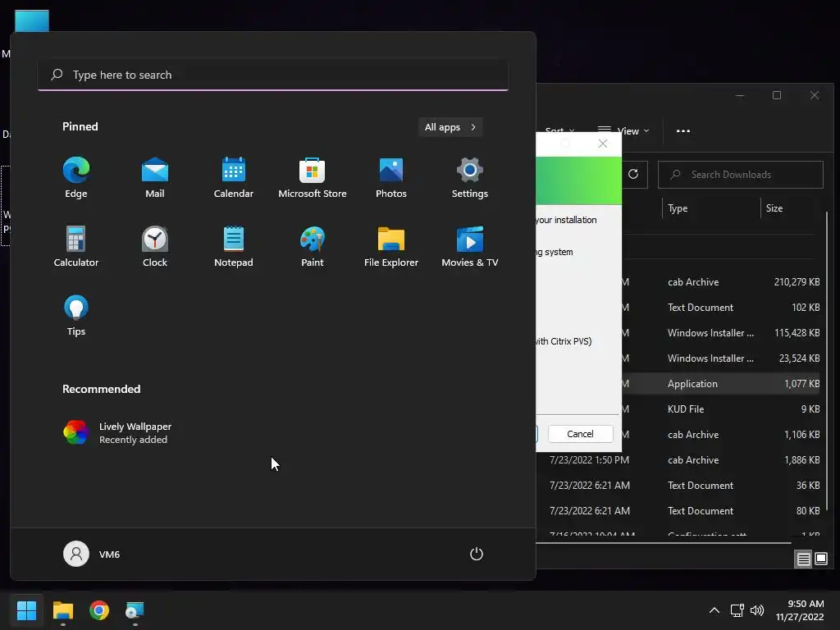Click the Windows Start button on taskbar
840x630 pixels.
coord(26,610)
